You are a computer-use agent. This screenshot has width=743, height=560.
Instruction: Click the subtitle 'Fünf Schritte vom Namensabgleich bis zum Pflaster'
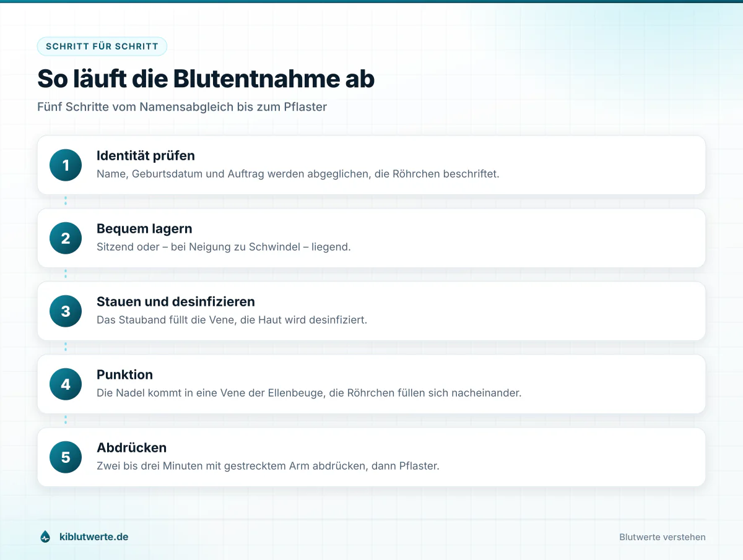(x=182, y=107)
